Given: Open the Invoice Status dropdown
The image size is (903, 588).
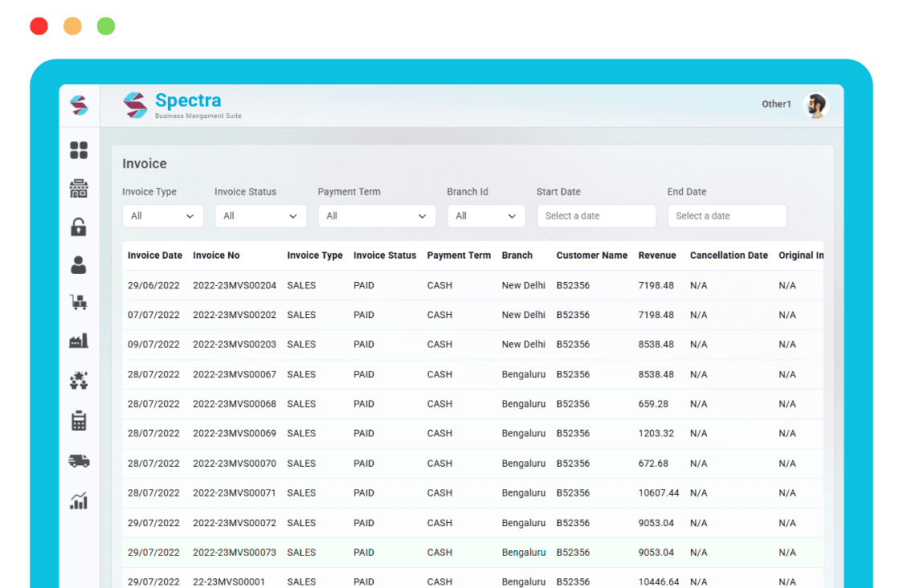Looking at the screenshot, I should click(x=260, y=216).
